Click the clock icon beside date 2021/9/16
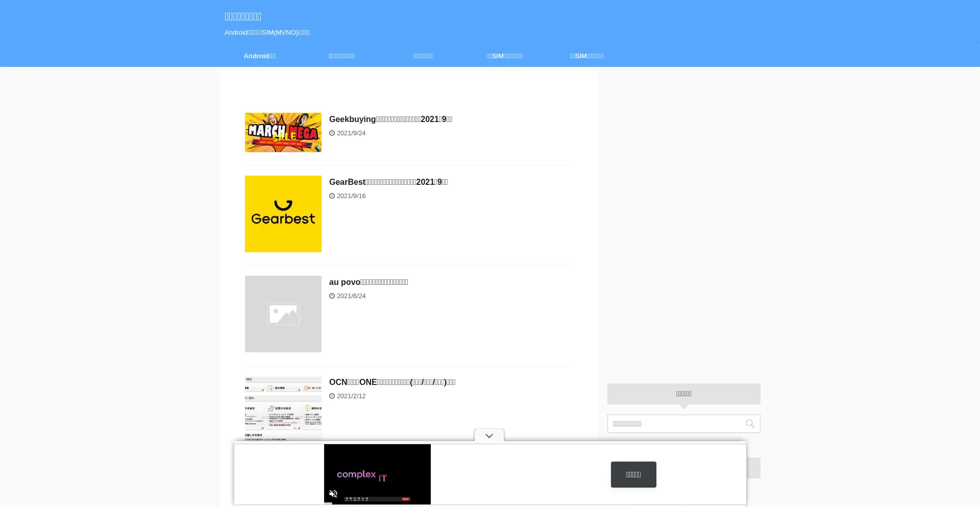This screenshot has height=507, width=980. coord(332,196)
